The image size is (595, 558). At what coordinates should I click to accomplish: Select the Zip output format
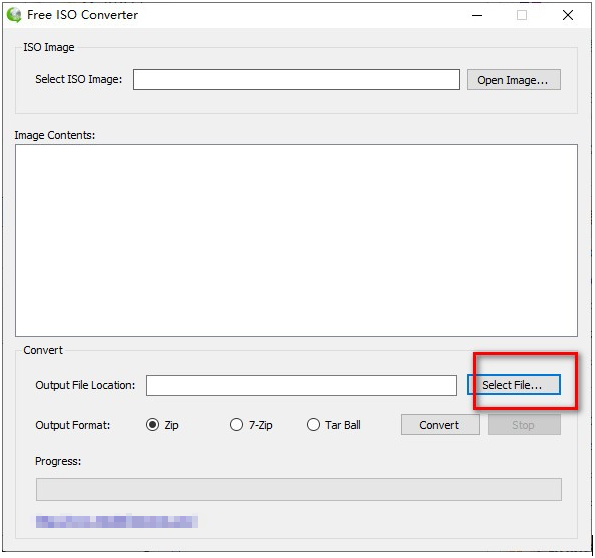click(x=162, y=425)
